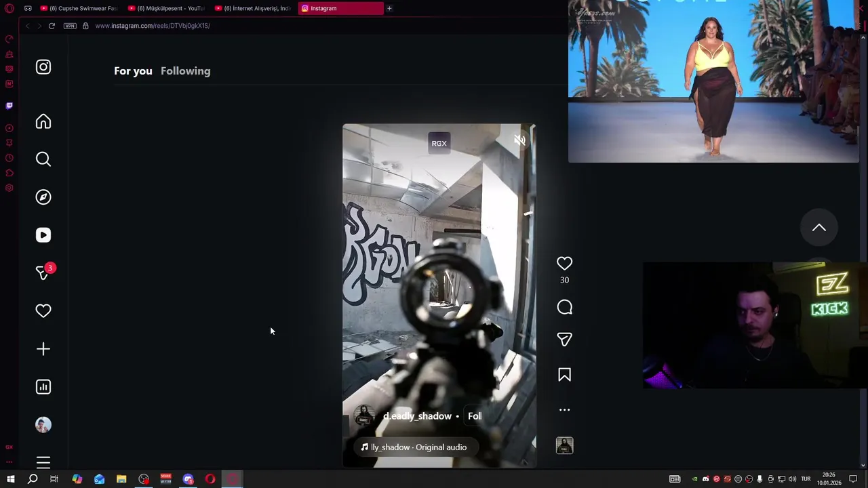Viewport: 868px width, 488px height.
Task: Open a new browser tab
Action: coord(389,8)
